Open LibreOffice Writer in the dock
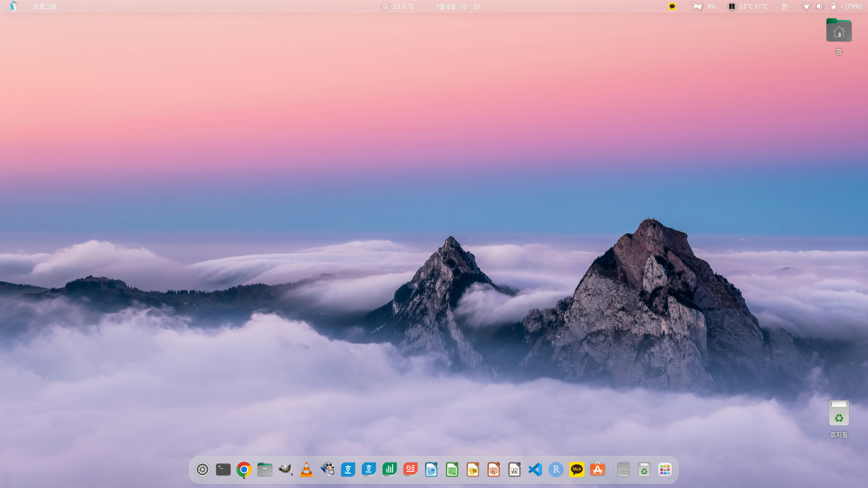The height and width of the screenshot is (488, 868). pos(431,470)
